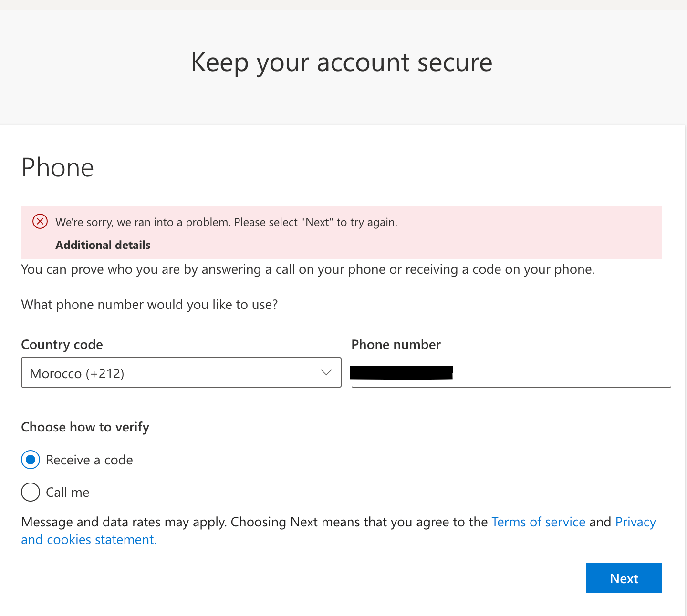Choose the Call me radio option
Viewport: 687px width, 616px height.
pyautogui.click(x=31, y=492)
